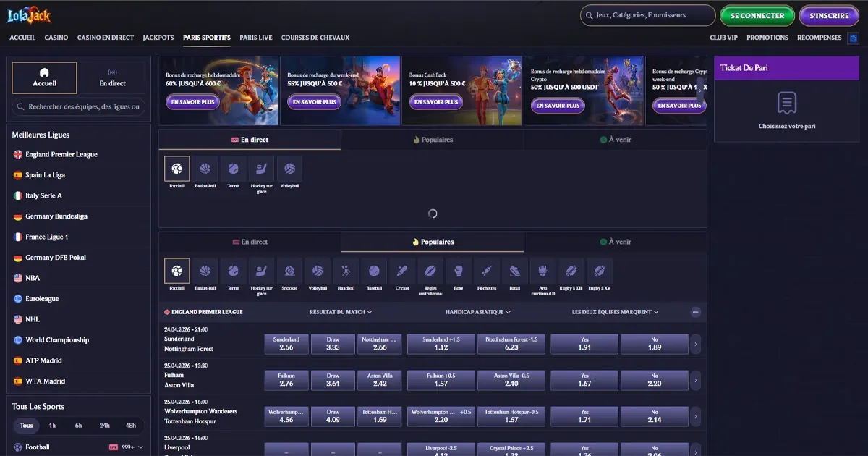Click En savoir plus on 60% bonus banner

pyautogui.click(x=192, y=103)
